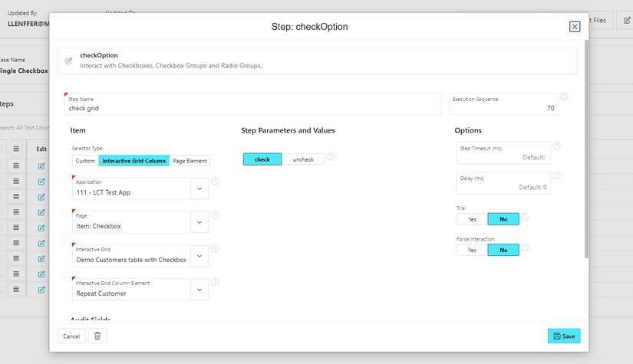The image size is (633, 364).
Task: Expand the Interactive Grid Column Element dropdown arrow
Action: point(199,290)
